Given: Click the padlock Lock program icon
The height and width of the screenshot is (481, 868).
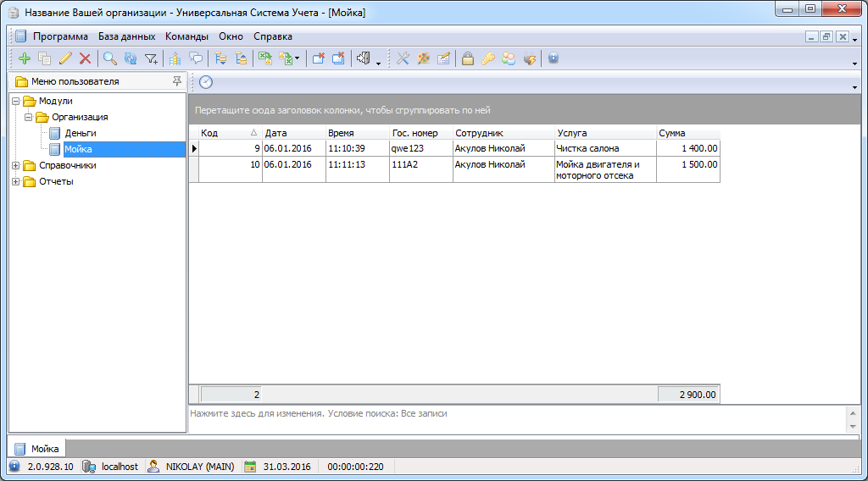Looking at the screenshot, I should [468, 58].
